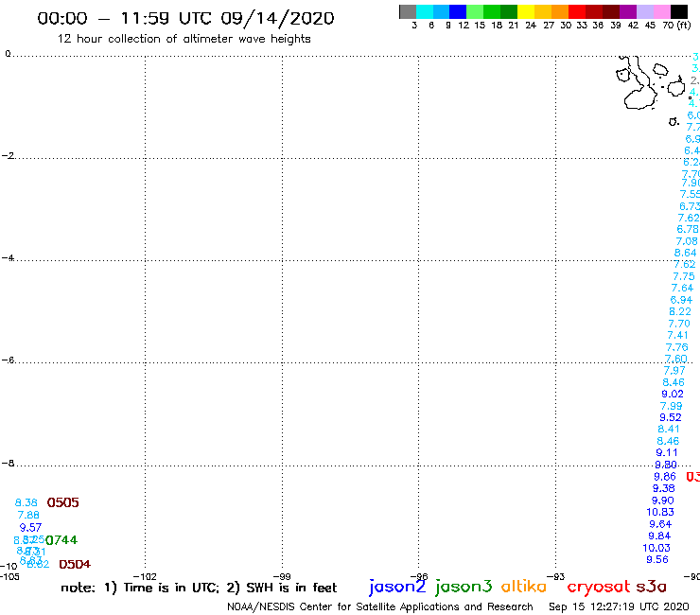Select the latitude axis label "-8"

[x=8, y=464]
